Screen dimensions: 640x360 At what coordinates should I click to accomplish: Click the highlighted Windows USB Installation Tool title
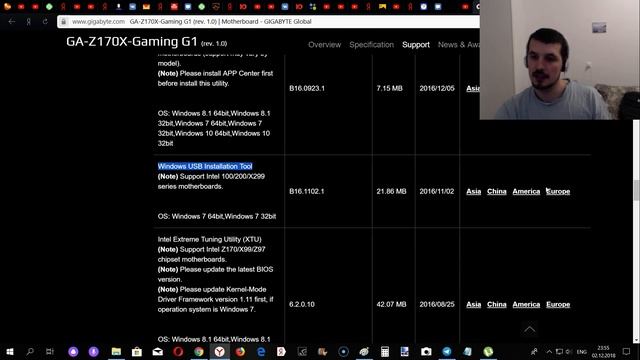[x=205, y=166]
